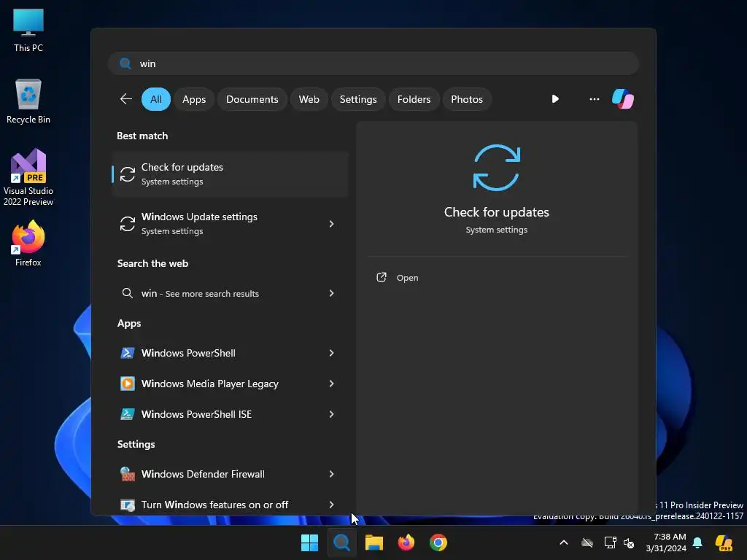Screen dimensions: 747x560
Task: Show hidden system tray icons
Action: tap(564, 542)
